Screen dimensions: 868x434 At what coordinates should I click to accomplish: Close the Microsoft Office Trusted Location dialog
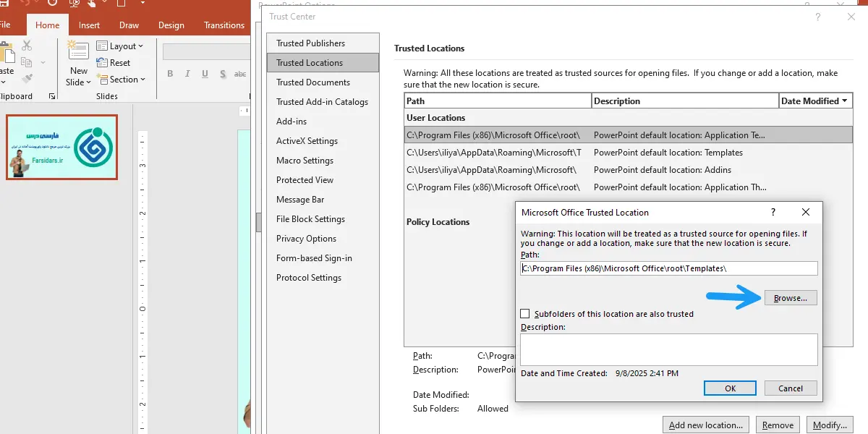point(806,212)
